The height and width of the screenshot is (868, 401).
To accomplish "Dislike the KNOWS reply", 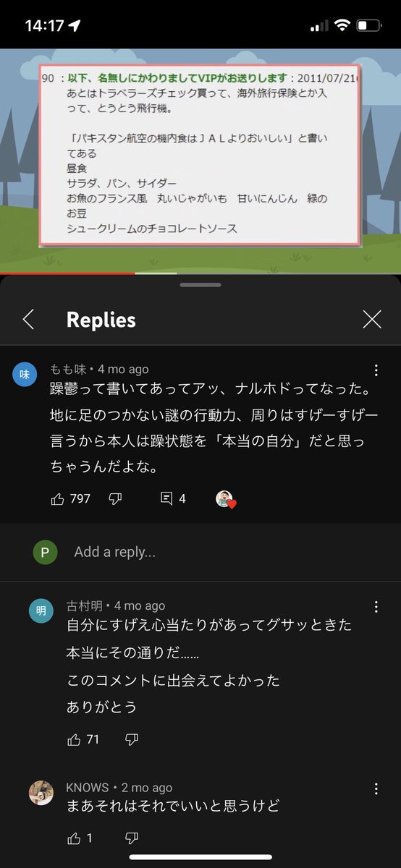I will (x=132, y=838).
